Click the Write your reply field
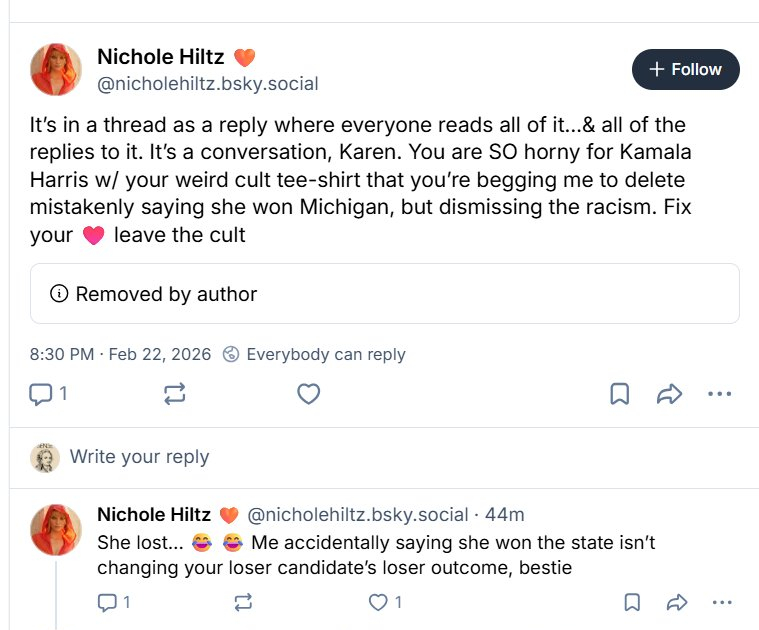The image size is (759, 630). (139, 457)
